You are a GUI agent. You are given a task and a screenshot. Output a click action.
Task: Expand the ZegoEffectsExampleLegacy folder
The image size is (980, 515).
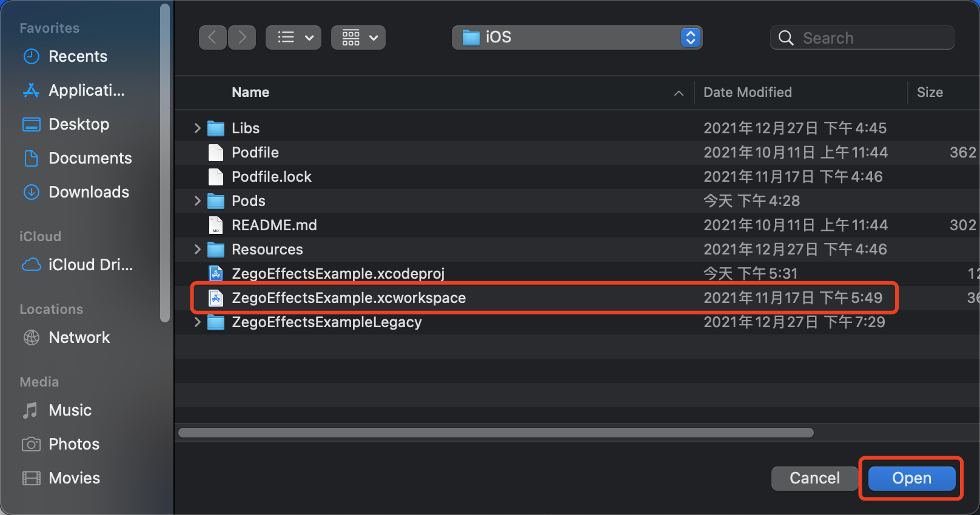[197, 322]
